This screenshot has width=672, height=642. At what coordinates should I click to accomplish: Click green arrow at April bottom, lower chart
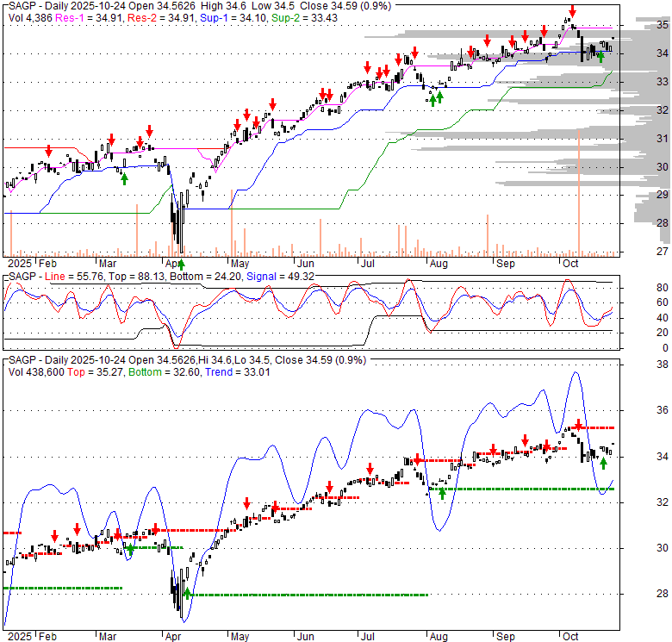click(186, 593)
